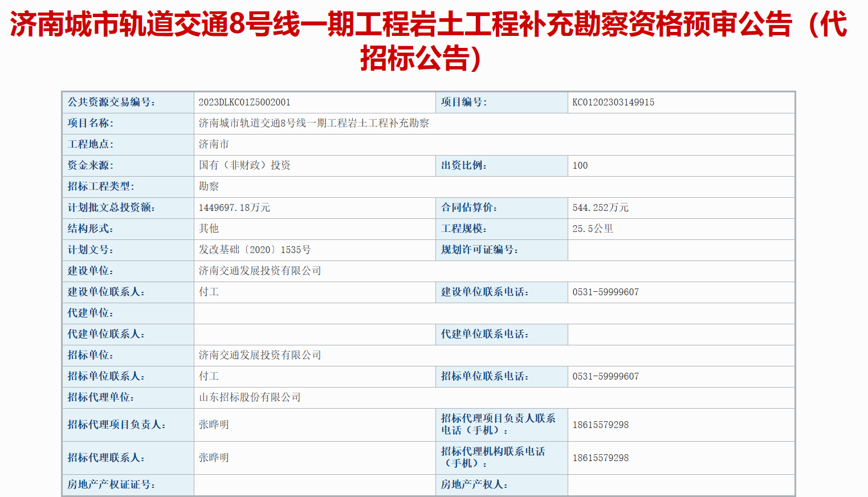The image size is (868, 497).
Task: Click the 招标代理项目负责人 label
Action: (x=116, y=425)
